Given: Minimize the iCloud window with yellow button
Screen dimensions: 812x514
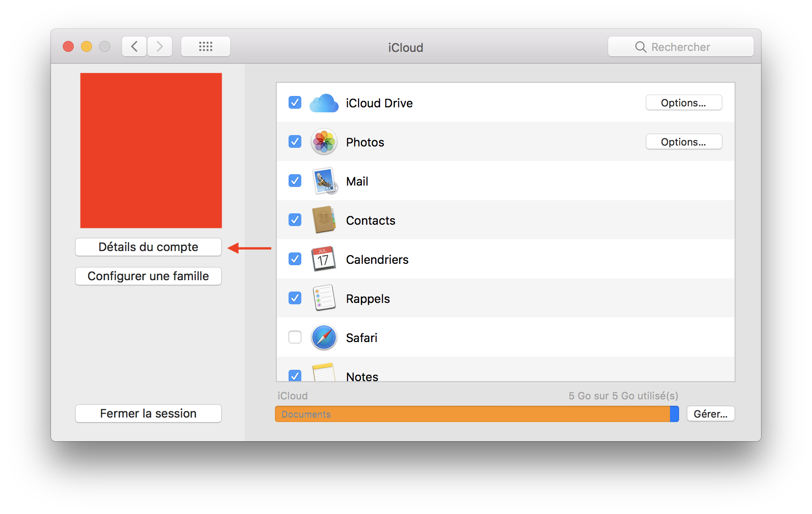Looking at the screenshot, I should [86, 46].
